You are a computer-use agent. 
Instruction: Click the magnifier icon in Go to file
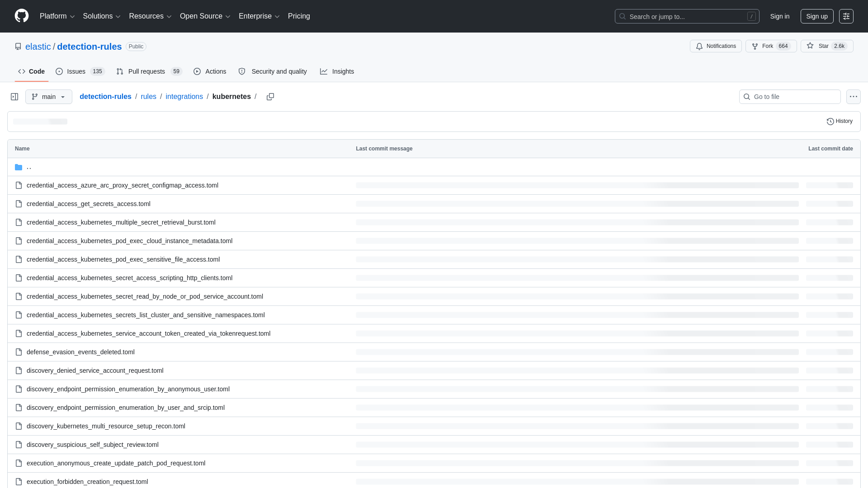point(747,97)
